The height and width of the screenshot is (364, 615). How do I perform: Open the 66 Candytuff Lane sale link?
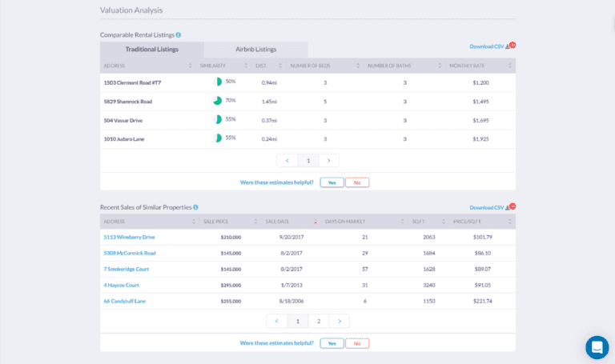pyautogui.click(x=124, y=301)
